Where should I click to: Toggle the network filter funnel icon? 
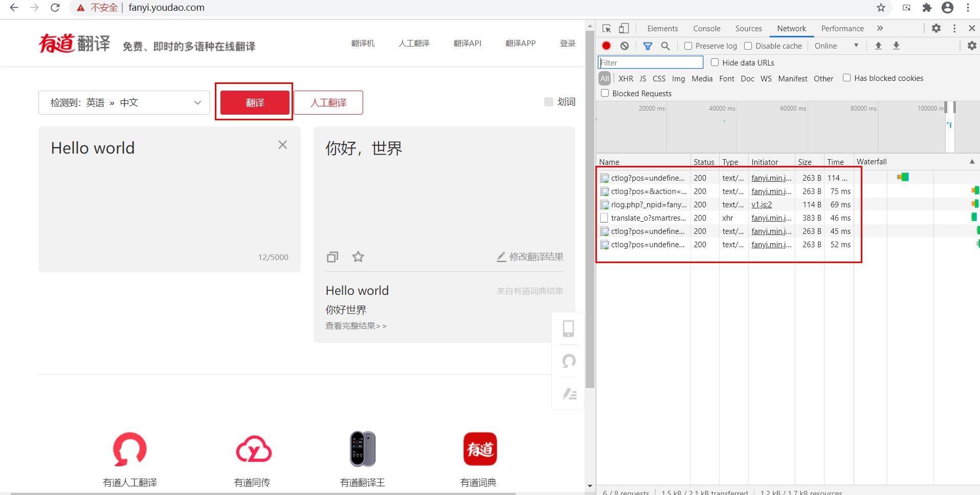pos(648,46)
